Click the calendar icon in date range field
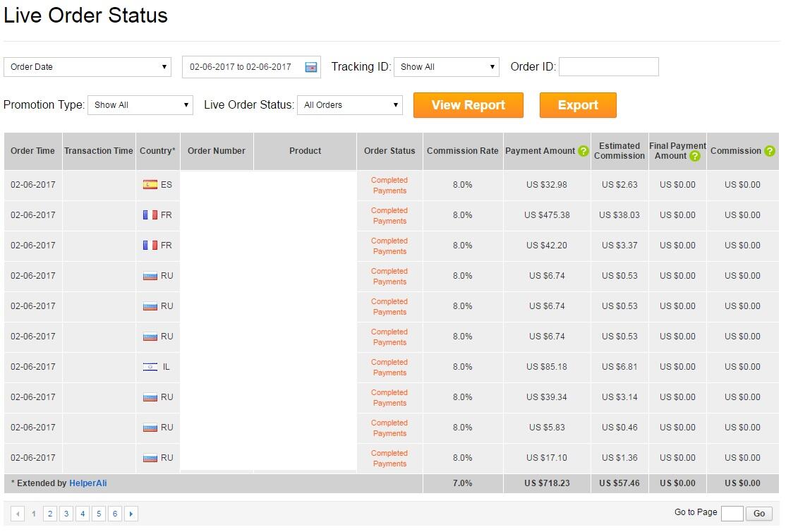786x532 pixels. tap(310, 67)
